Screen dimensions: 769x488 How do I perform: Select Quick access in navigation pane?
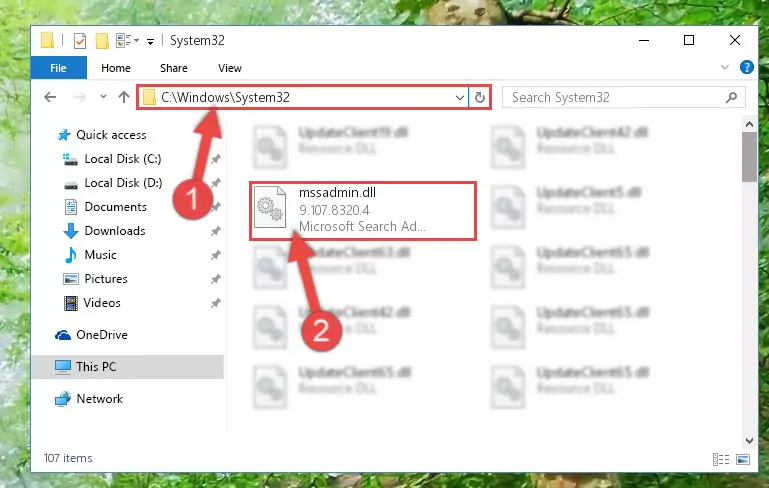(x=111, y=134)
